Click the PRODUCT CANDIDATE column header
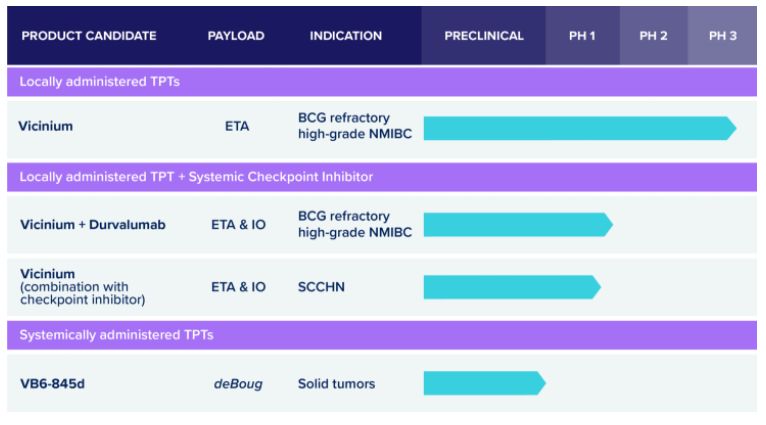Screen dimensions: 766x425 coord(89,36)
